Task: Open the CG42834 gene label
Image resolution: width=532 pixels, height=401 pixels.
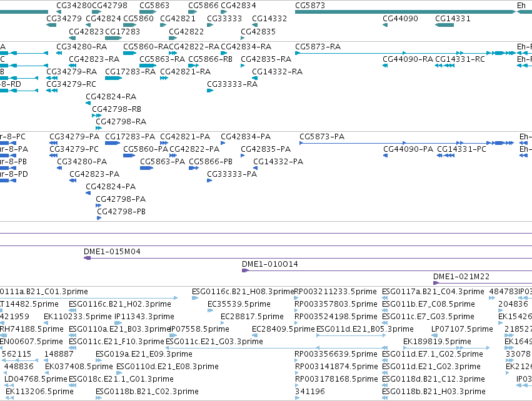Action: click(x=239, y=6)
